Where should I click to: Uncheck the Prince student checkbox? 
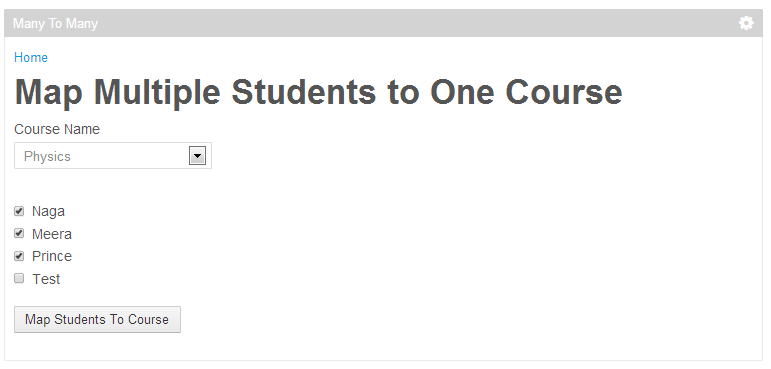pyautogui.click(x=19, y=256)
